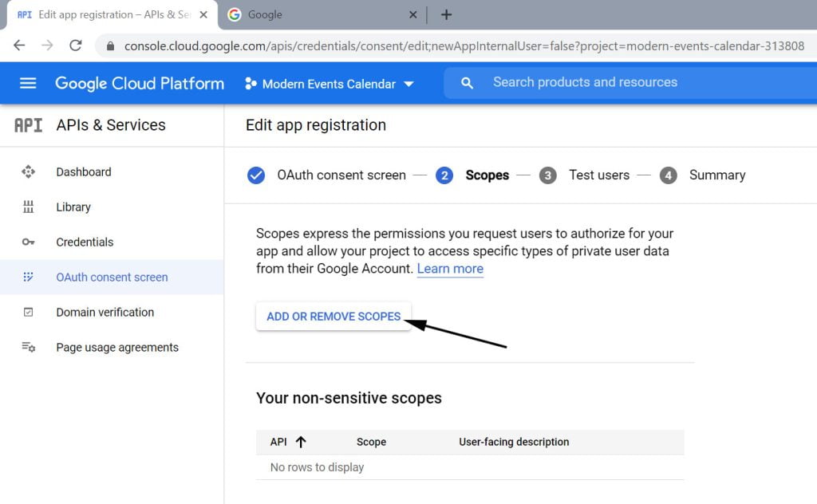
Task: Click the Add or Remove Scopes button
Action: tap(334, 317)
